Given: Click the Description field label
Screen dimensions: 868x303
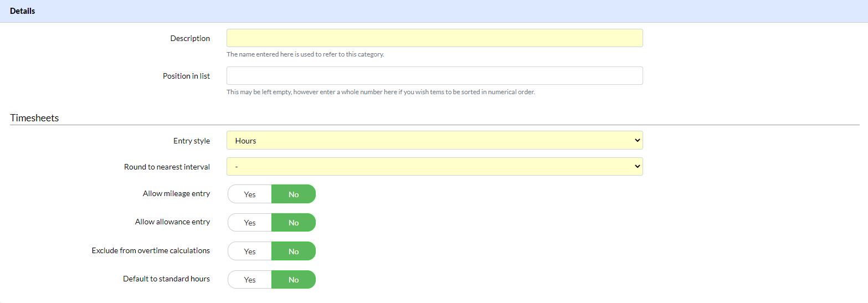Looking at the screenshot, I should 190,39.
